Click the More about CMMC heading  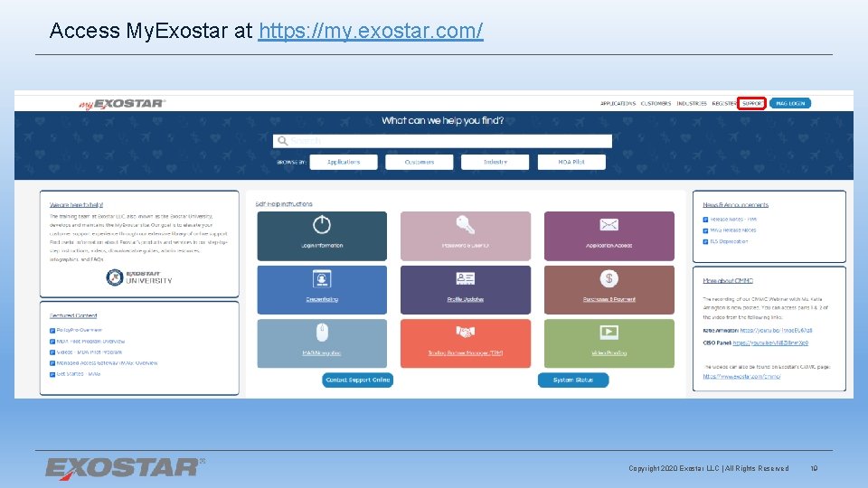[x=728, y=281]
